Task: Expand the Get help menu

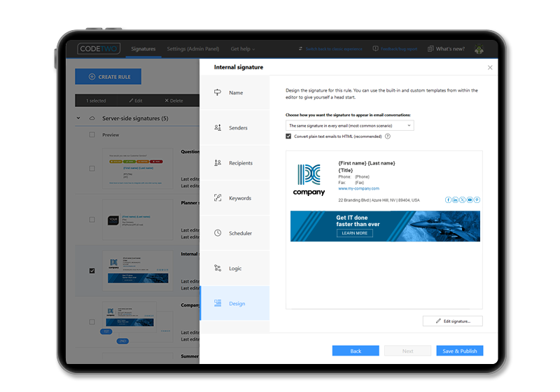Action: pos(243,49)
